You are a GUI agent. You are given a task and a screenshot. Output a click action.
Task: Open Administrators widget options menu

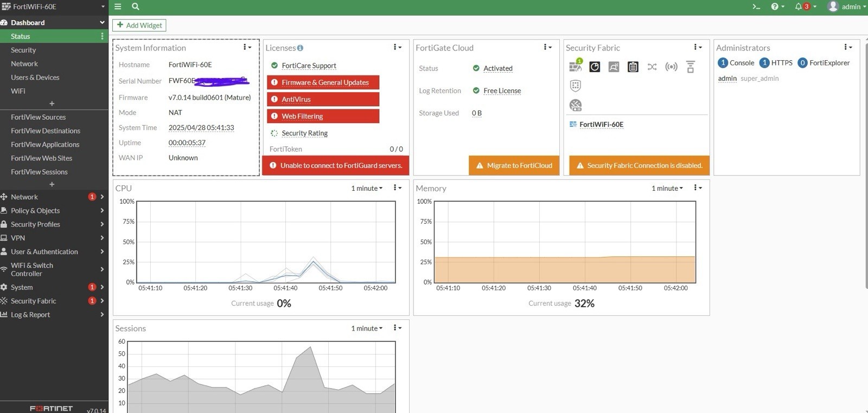point(848,47)
